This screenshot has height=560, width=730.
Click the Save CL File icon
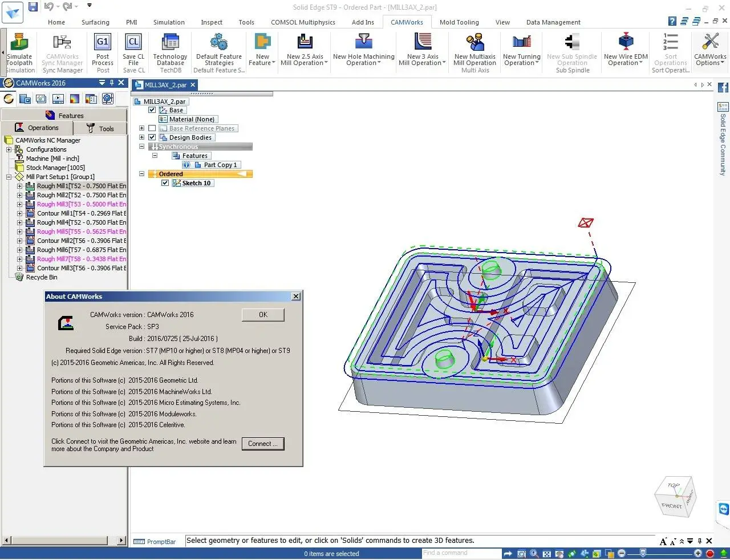tap(133, 42)
